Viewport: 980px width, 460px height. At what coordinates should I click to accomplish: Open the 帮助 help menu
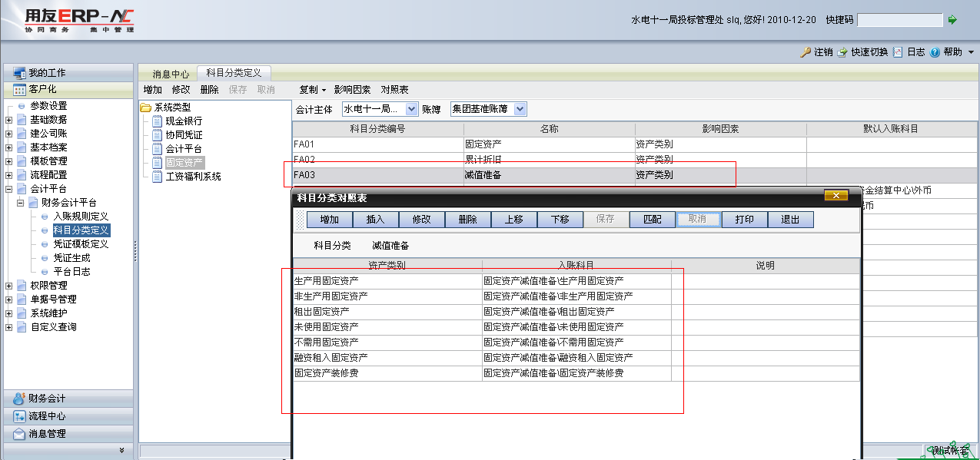(x=952, y=52)
